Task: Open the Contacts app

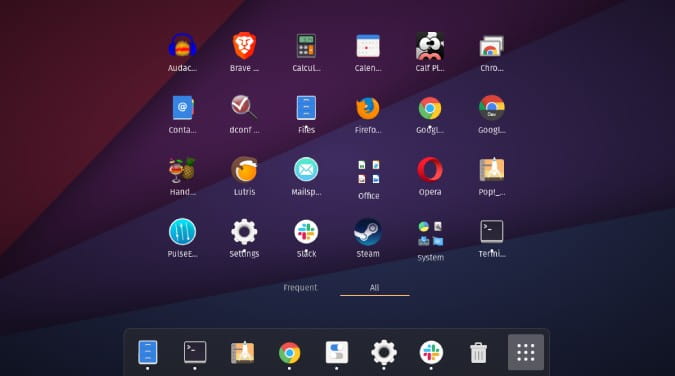Action: click(182, 108)
